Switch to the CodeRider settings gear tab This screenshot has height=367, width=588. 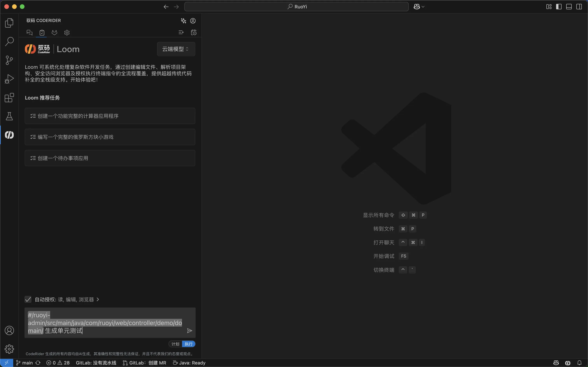(x=67, y=32)
